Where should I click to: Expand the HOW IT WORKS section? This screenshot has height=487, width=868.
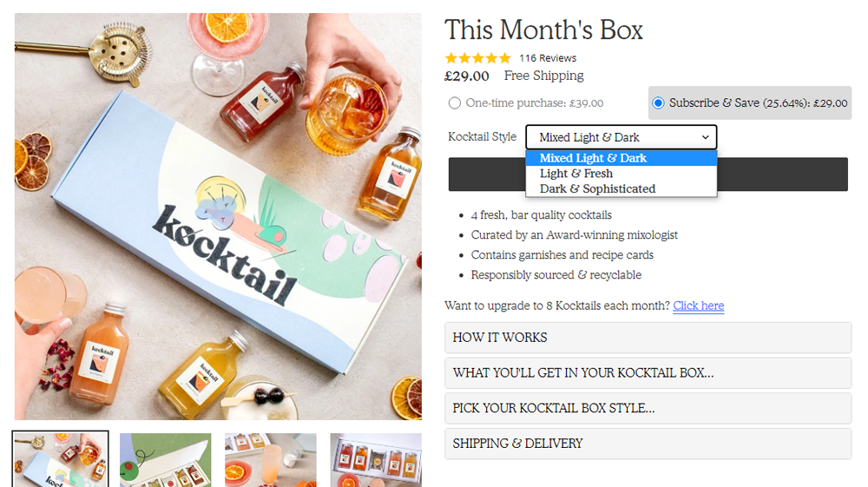point(648,338)
